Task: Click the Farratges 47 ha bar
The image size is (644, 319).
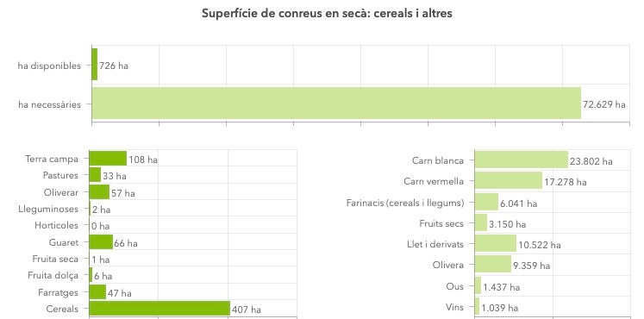Action: [x=97, y=292]
